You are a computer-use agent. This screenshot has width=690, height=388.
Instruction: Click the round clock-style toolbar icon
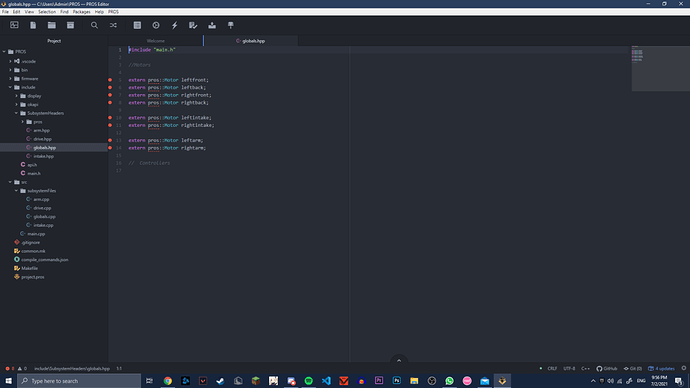156,25
